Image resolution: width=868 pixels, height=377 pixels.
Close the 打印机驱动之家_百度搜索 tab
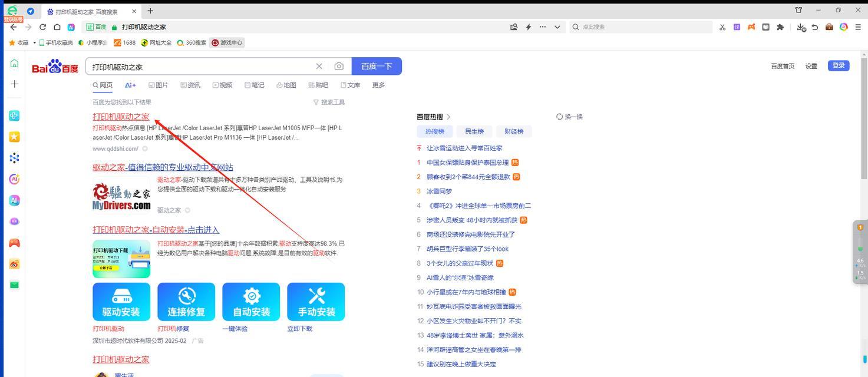coord(135,11)
